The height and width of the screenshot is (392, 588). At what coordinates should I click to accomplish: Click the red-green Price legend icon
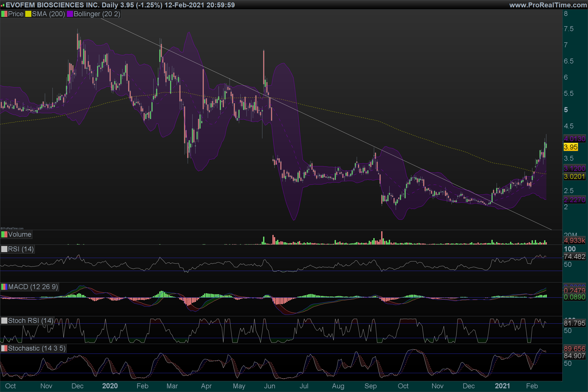point(4,14)
